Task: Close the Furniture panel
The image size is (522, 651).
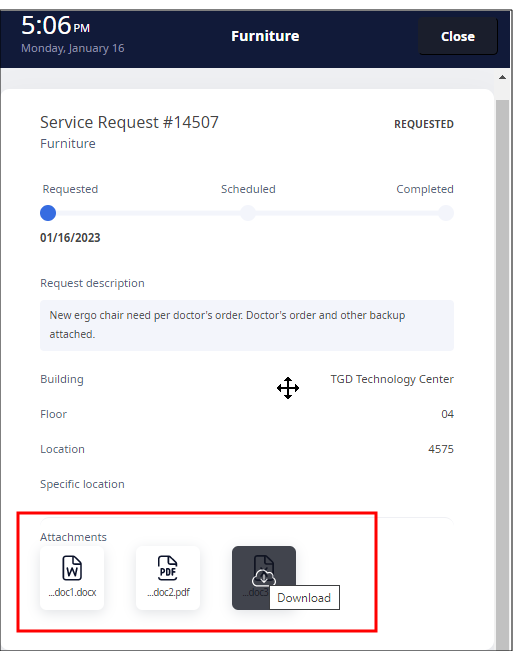Action: coord(458,36)
